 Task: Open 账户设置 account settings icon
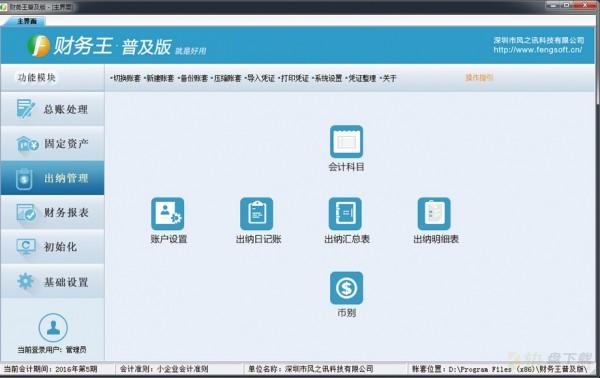(x=168, y=213)
